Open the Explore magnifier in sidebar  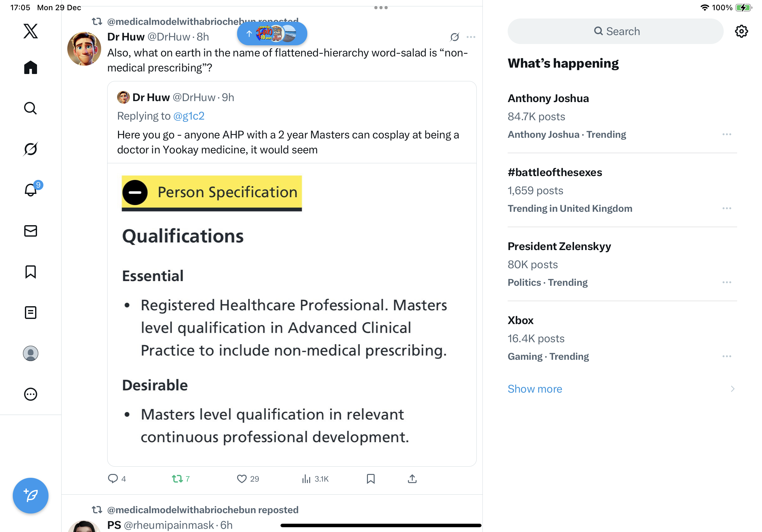[31, 108]
